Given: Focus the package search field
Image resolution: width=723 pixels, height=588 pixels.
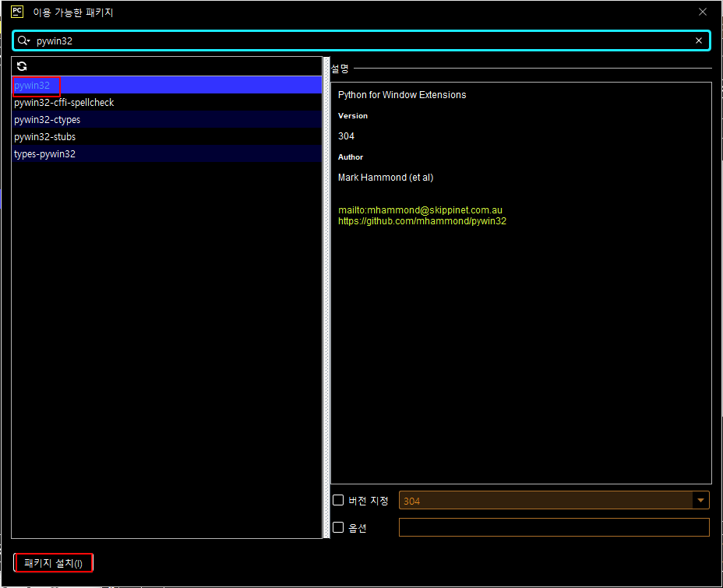Looking at the screenshot, I should (361, 40).
